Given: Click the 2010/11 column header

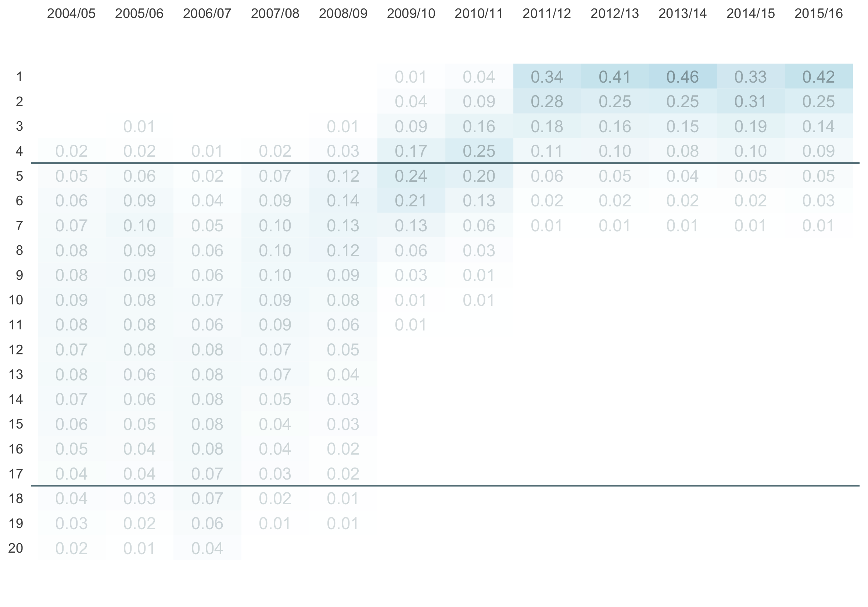Looking at the screenshot, I should point(478,14).
